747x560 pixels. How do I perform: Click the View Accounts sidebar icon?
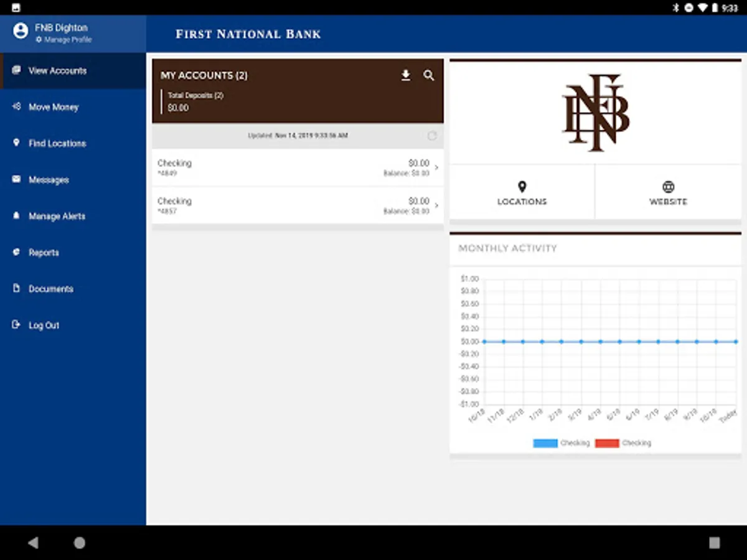(x=16, y=70)
